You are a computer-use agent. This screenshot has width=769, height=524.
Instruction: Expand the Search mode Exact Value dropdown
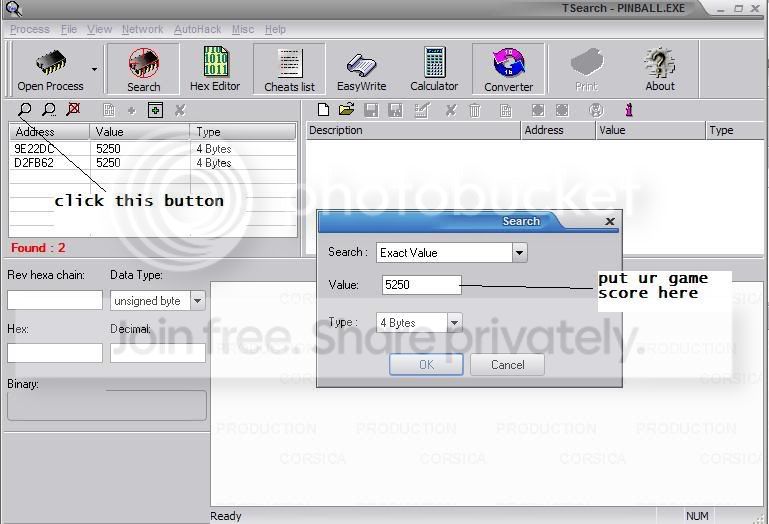[519, 253]
